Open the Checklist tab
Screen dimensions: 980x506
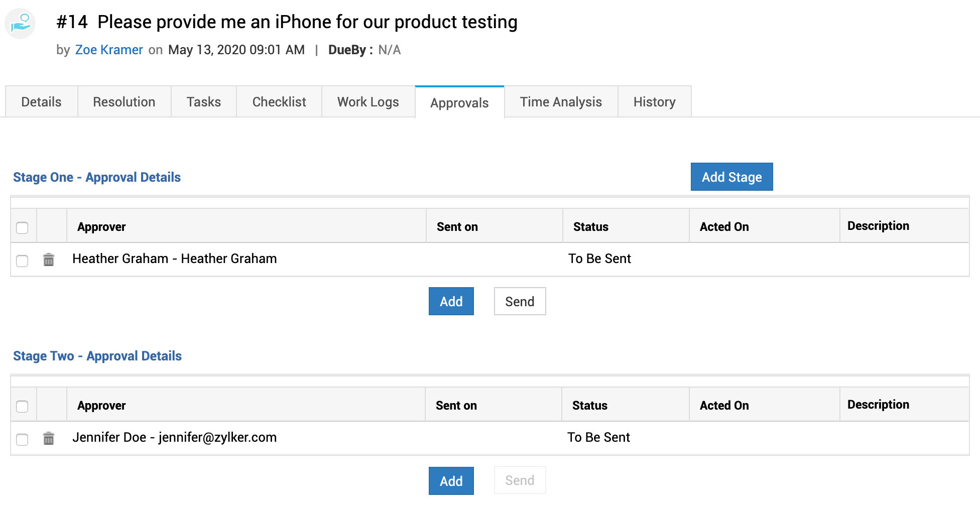point(279,102)
